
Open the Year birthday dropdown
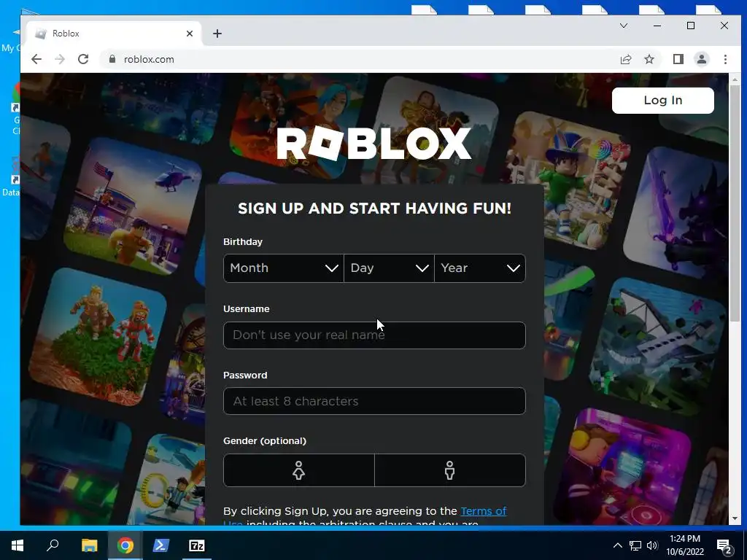[480, 268]
